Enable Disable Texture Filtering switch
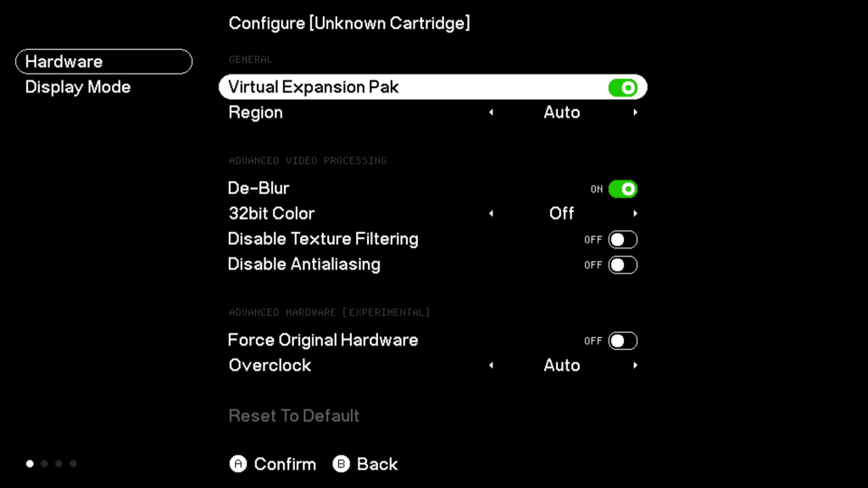The height and width of the screenshot is (488, 868). pyautogui.click(x=623, y=240)
